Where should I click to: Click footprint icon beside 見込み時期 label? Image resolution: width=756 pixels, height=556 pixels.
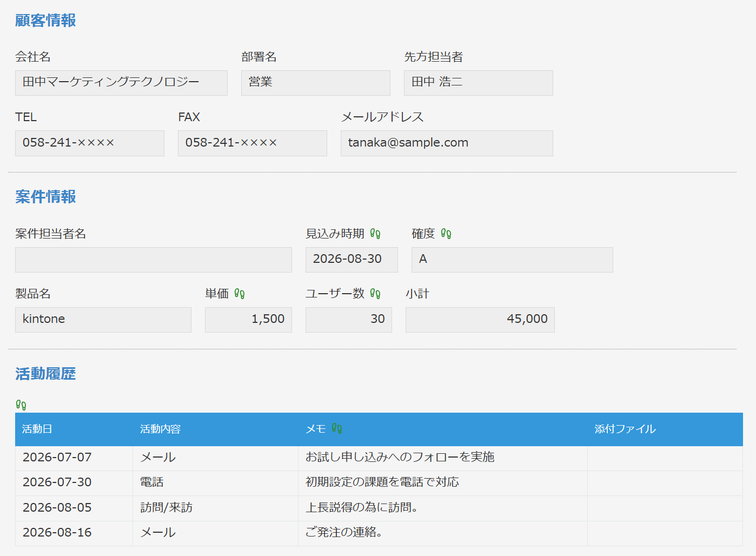[x=375, y=234]
